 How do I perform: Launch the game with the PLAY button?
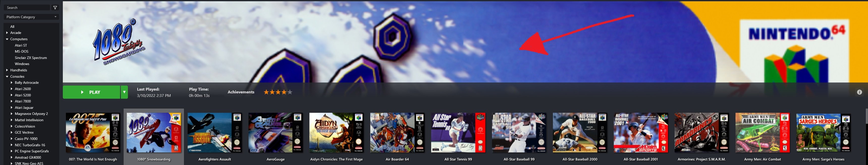click(91, 92)
